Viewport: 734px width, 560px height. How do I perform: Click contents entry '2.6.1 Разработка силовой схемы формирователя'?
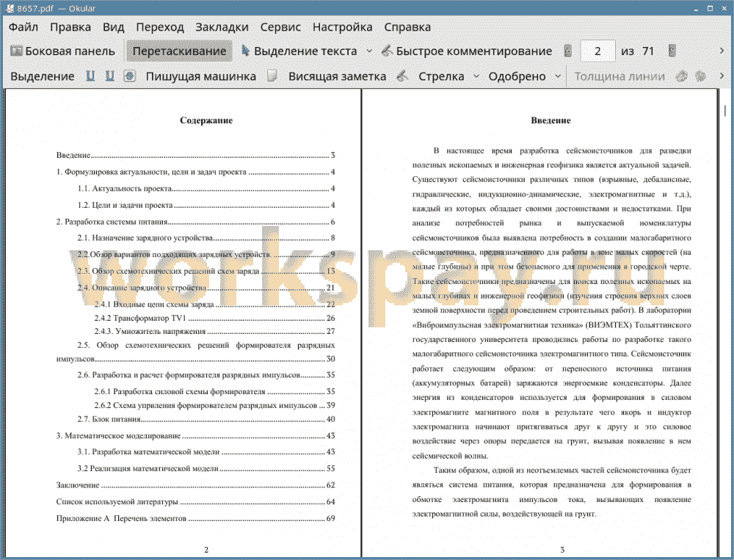point(214,391)
